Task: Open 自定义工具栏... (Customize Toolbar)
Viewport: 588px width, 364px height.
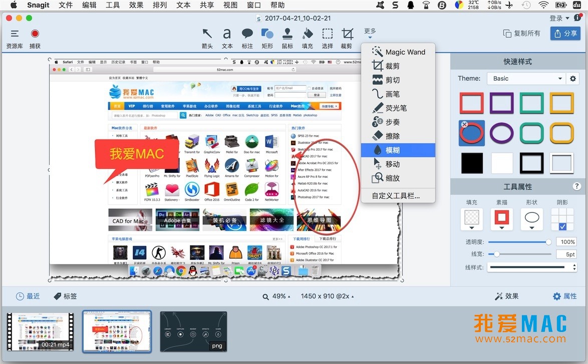Action: click(x=398, y=196)
